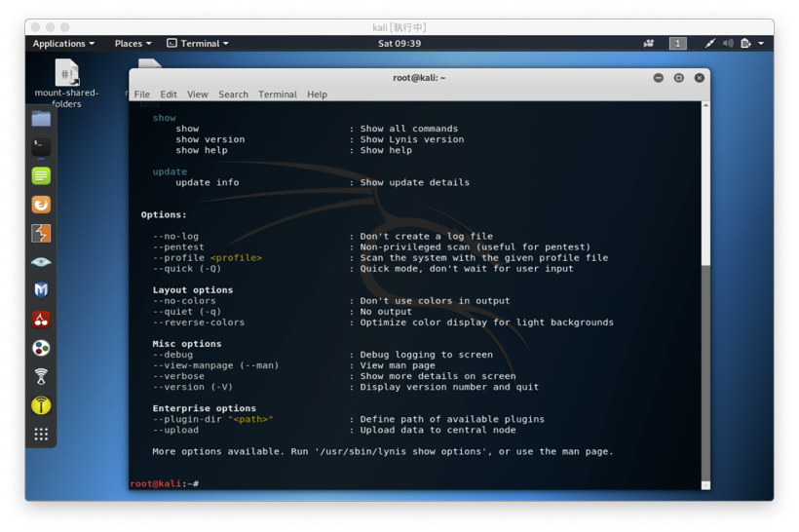Click the root@kali prompt line
Viewport: 799px width, 532px height.
(x=164, y=483)
